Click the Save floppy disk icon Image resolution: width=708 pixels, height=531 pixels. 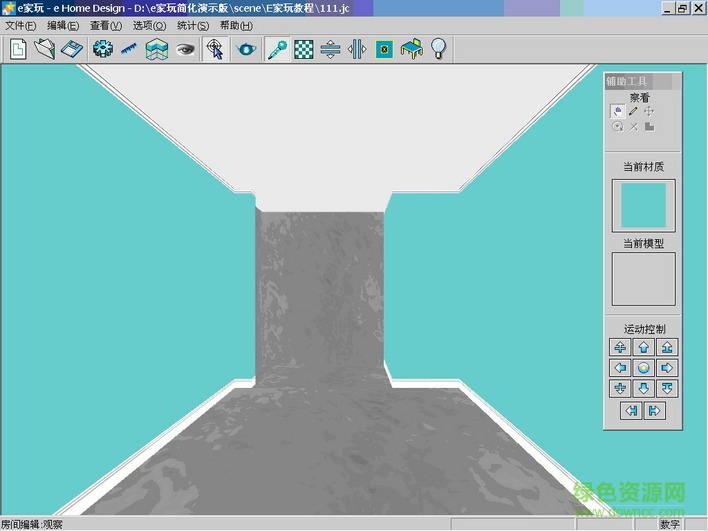tap(70, 49)
